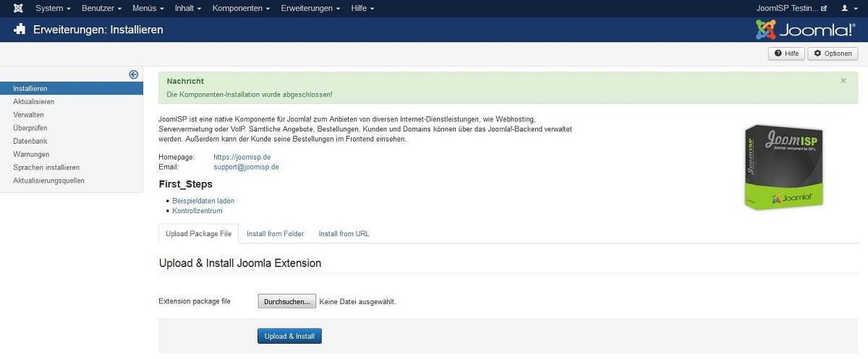
Task: Select Überprüfen in sidebar
Action: coord(30,128)
